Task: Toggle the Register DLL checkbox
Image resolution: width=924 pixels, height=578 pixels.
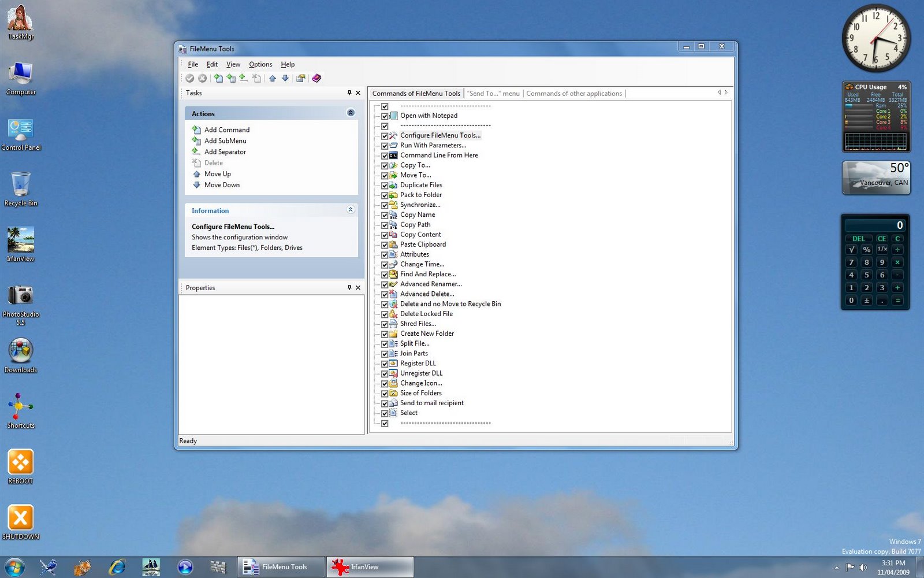Action: pyautogui.click(x=385, y=364)
